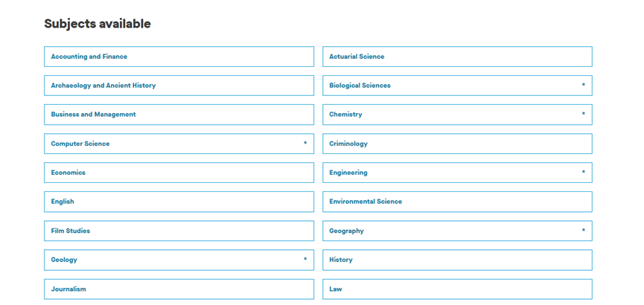The height and width of the screenshot is (305, 644).
Task: Open the Film Studies subject
Action: pos(179,231)
